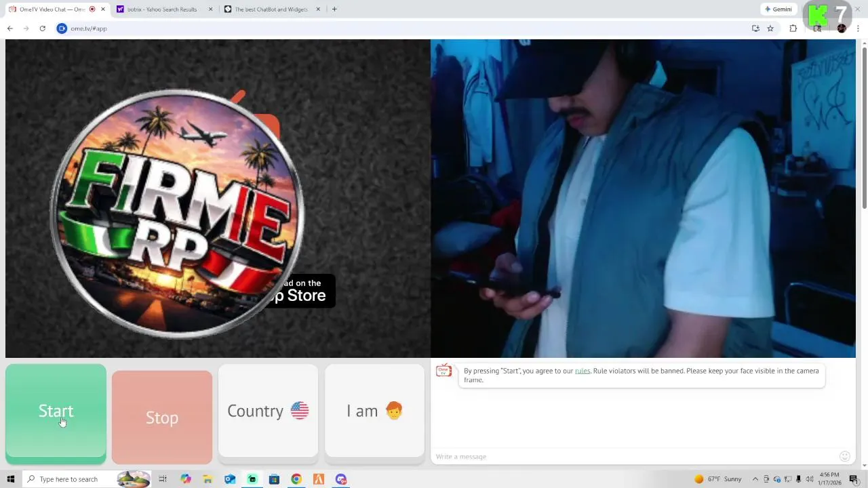Reload the current page
The image size is (868, 488).
point(43,28)
